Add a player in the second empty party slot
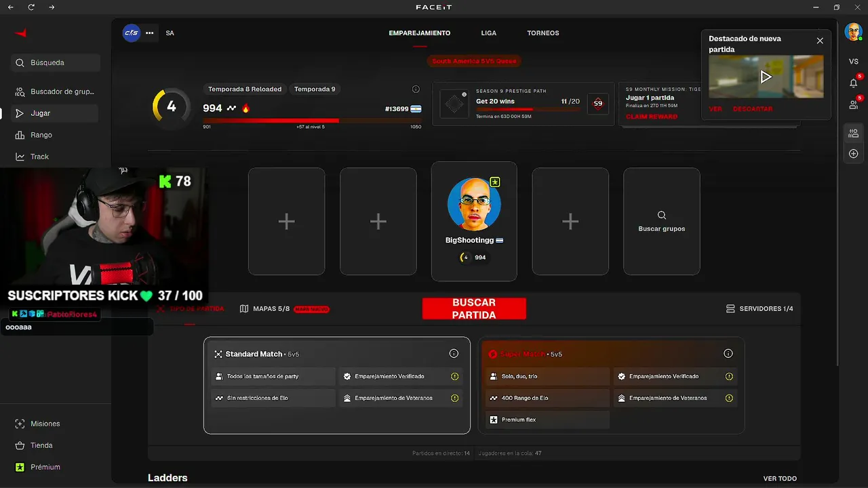Viewport: 868px width, 488px height. 378,222
